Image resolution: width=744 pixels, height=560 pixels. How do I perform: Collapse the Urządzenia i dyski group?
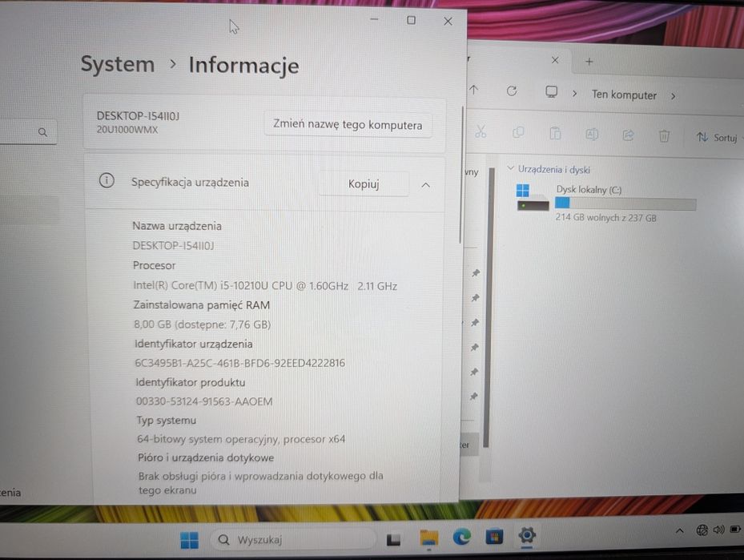point(511,168)
